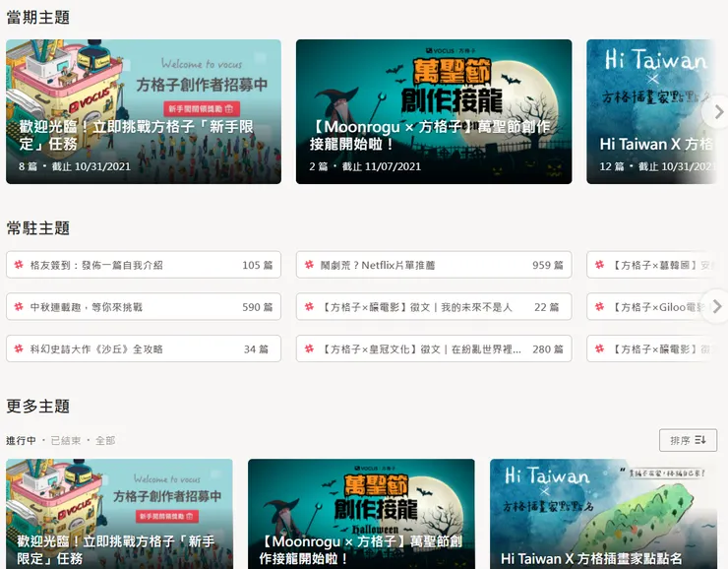728x569 pixels.
Task: Click next arrow in 常駐主題 list
Action: click(x=717, y=306)
